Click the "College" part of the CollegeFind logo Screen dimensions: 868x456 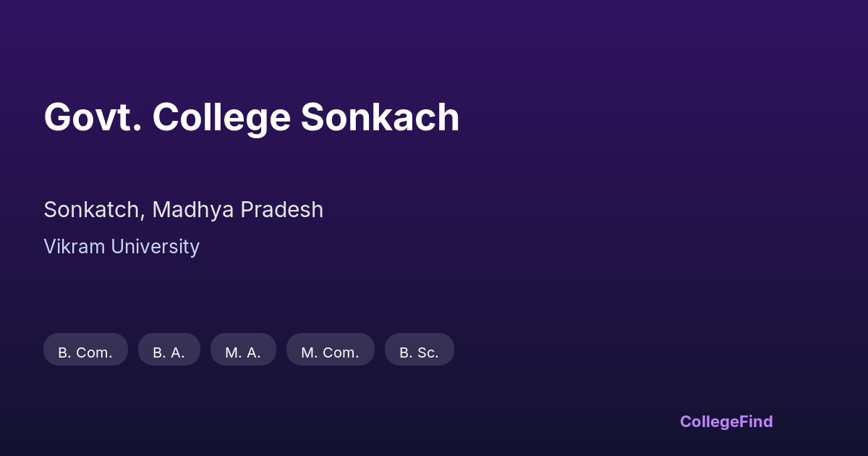point(710,421)
